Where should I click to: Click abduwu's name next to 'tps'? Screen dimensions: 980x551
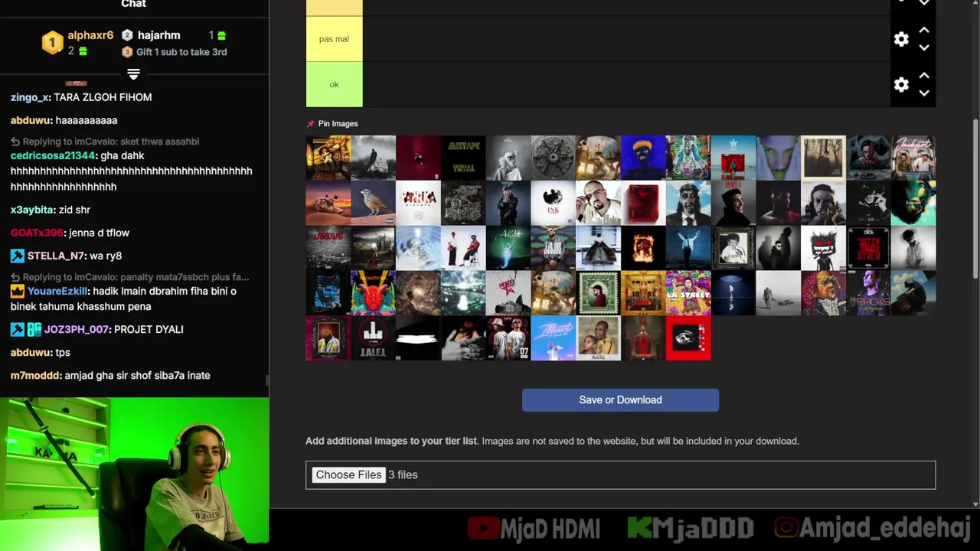(x=31, y=352)
